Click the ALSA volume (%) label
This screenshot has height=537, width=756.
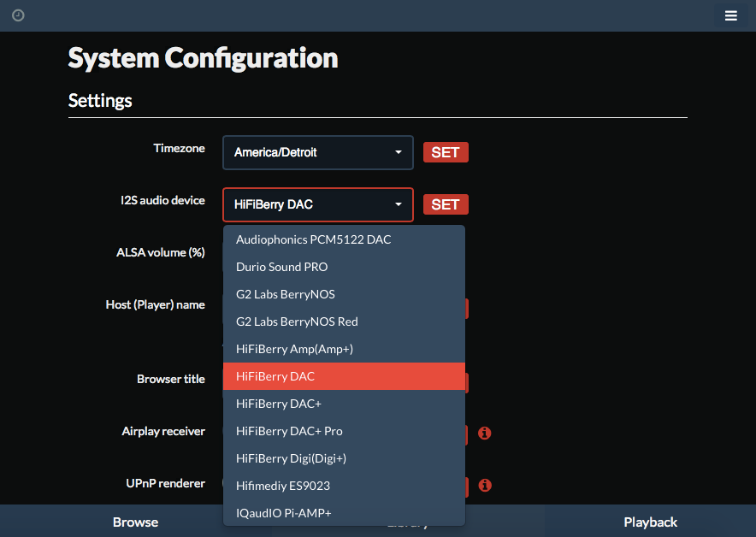[161, 252]
